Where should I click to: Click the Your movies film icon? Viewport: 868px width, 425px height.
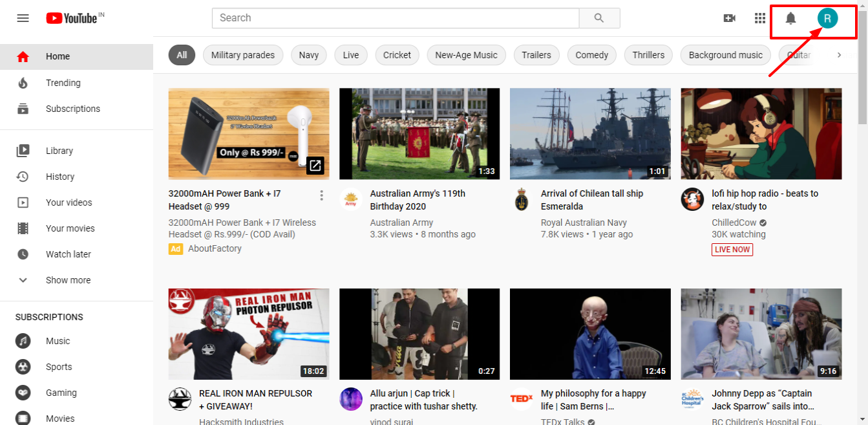(23, 228)
